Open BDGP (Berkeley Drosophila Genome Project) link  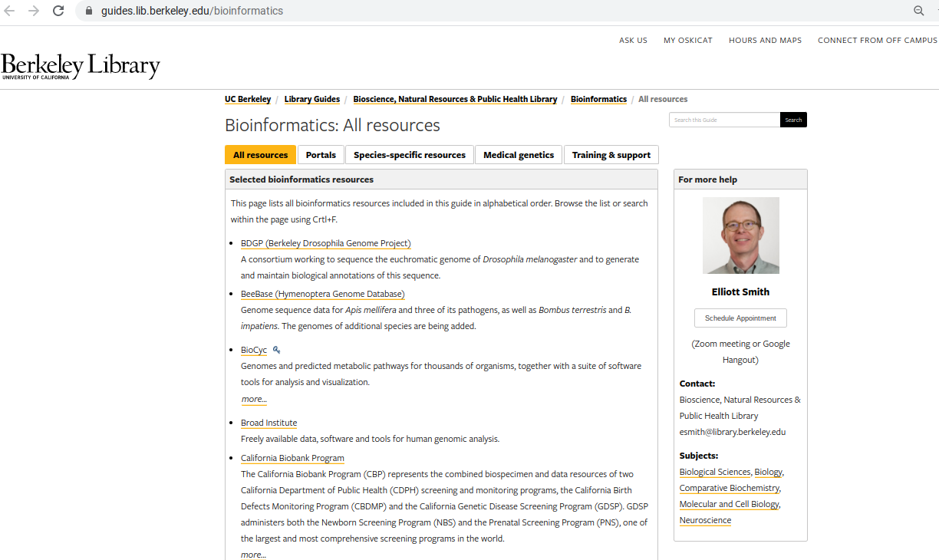(x=326, y=243)
